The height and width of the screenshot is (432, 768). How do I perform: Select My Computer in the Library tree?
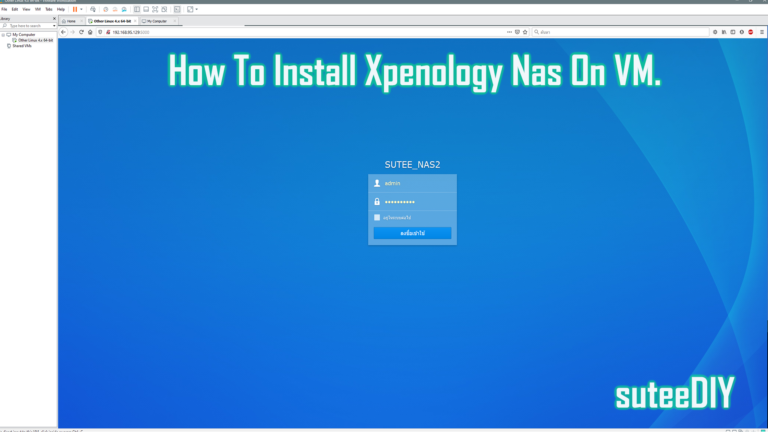tap(24, 35)
